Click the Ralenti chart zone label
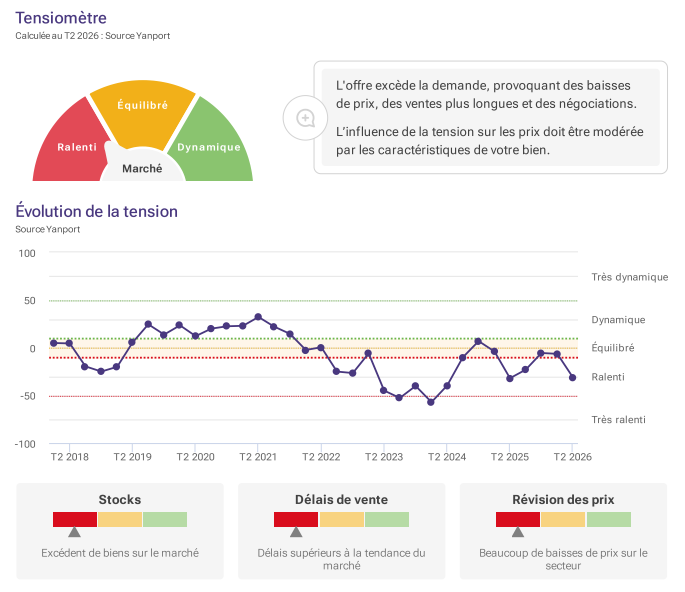685x592 pixels. click(x=608, y=377)
